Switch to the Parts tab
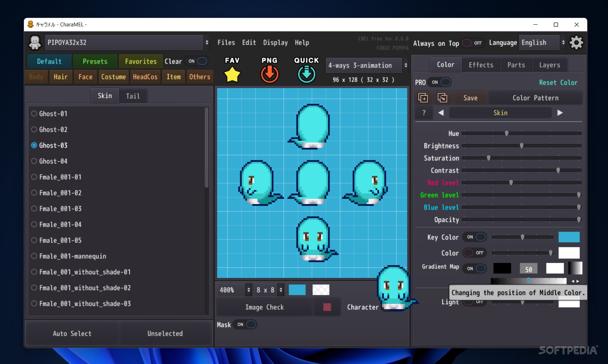The width and height of the screenshot is (608, 364). [x=516, y=65]
